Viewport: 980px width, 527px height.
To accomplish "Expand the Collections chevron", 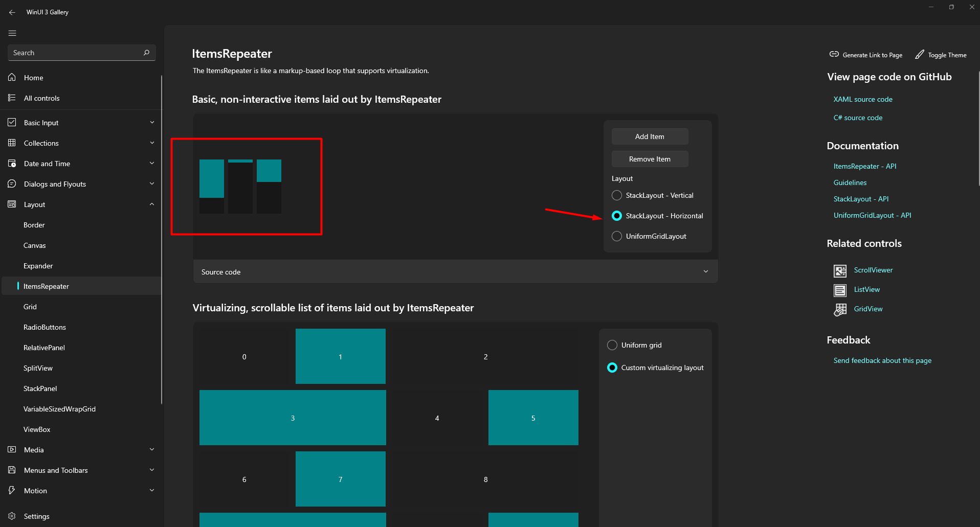I will click(152, 143).
